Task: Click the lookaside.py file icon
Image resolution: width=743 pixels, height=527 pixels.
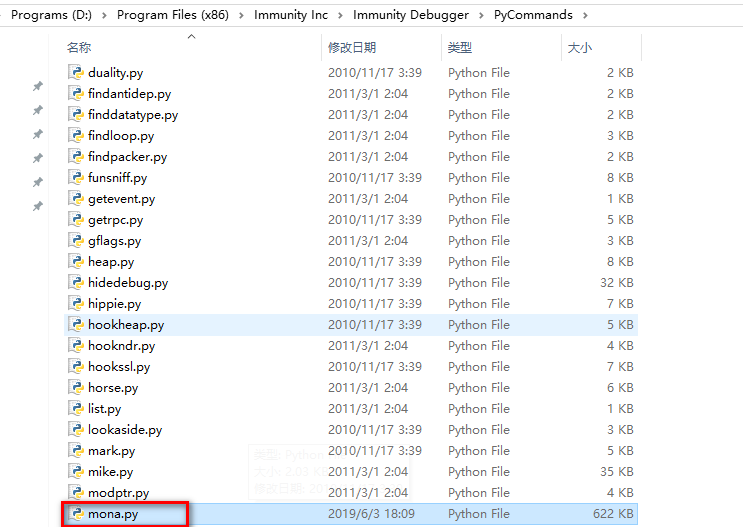Action: [x=76, y=429]
